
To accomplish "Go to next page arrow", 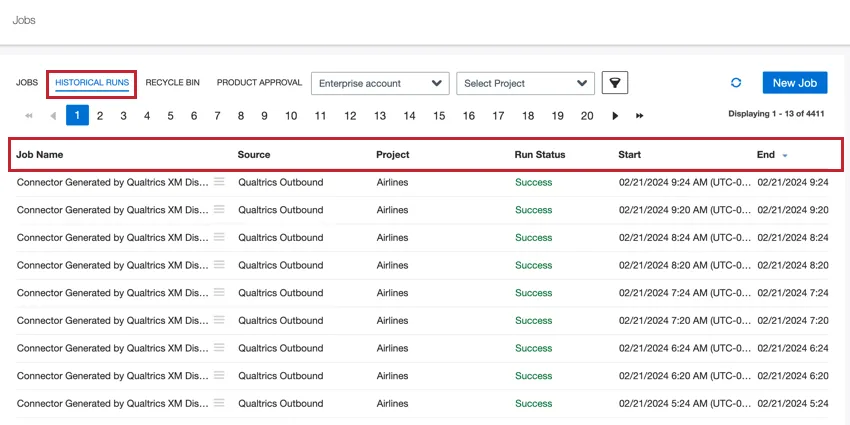I will pyautogui.click(x=615, y=116).
